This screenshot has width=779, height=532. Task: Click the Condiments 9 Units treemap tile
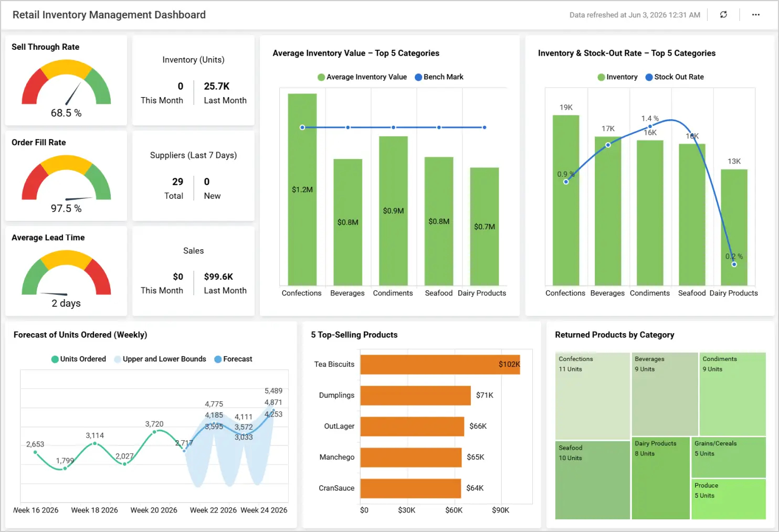(733, 394)
